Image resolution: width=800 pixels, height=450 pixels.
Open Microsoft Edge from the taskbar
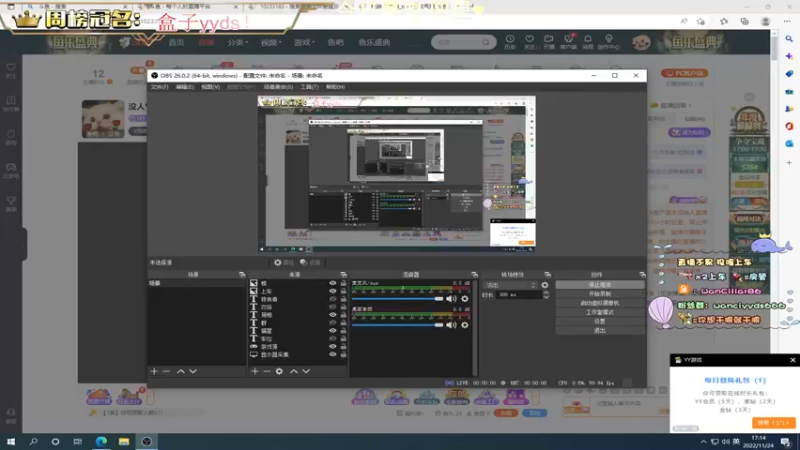click(x=101, y=441)
